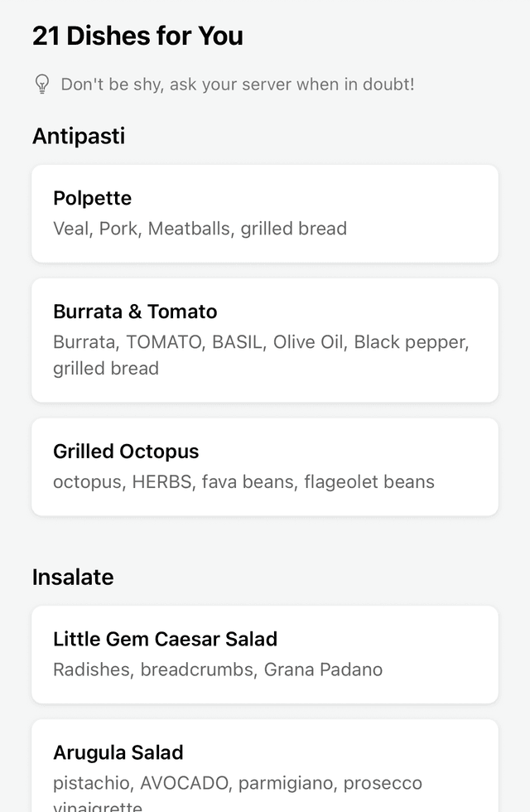The image size is (530, 812).
Task: Select the Polpette dish card
Action: pyautogui.click(x=265, y=213)
